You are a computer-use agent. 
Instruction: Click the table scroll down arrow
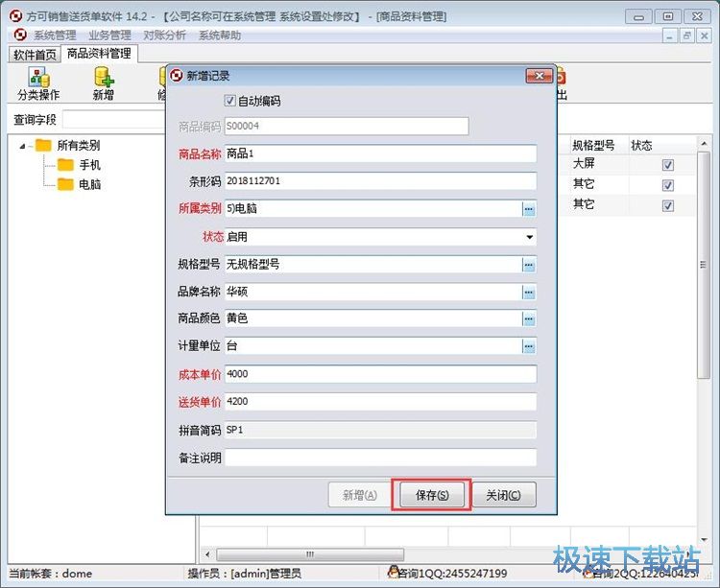click(x=704, y=539)
